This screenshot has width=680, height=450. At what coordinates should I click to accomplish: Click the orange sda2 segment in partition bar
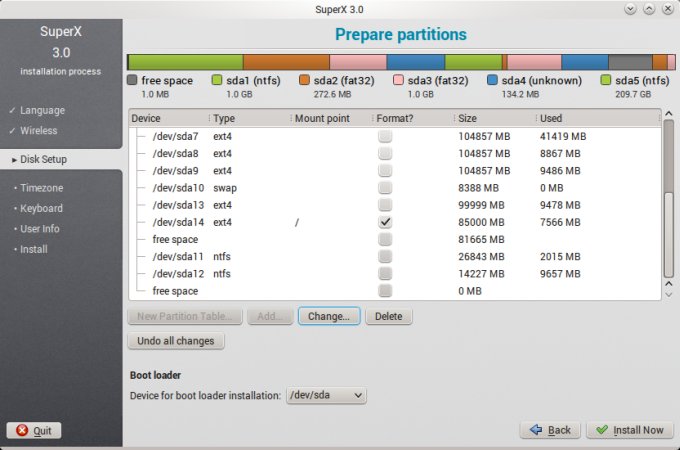tap(285, 62)
